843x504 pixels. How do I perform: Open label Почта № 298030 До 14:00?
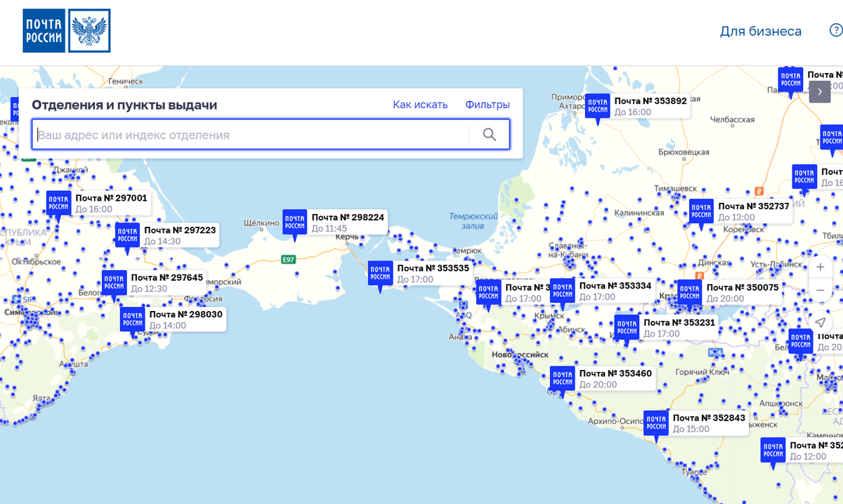click(185, 319)
